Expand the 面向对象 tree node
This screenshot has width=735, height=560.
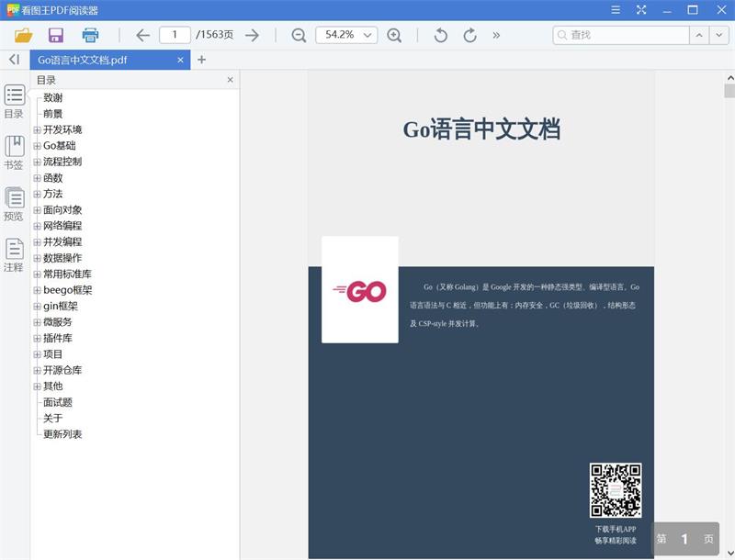coord(37,210)
